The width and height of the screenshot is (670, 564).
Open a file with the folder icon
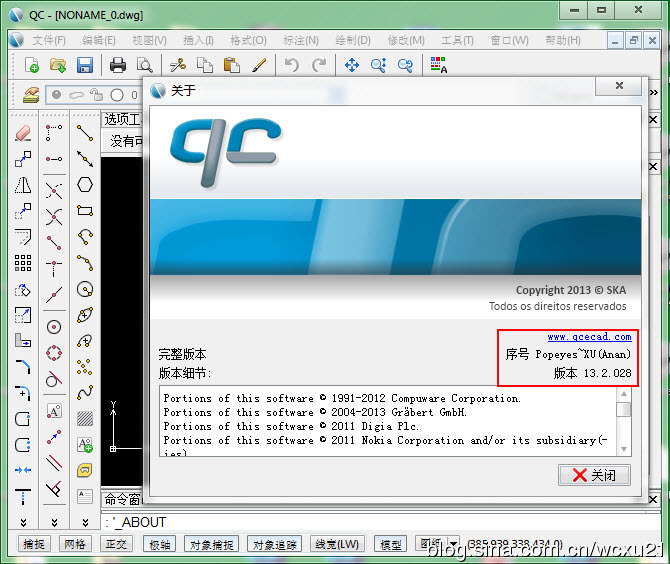click(58, 65)
